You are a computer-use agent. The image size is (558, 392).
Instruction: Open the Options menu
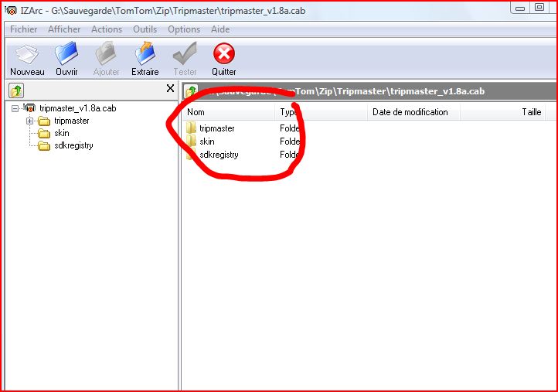click(184, 29)
